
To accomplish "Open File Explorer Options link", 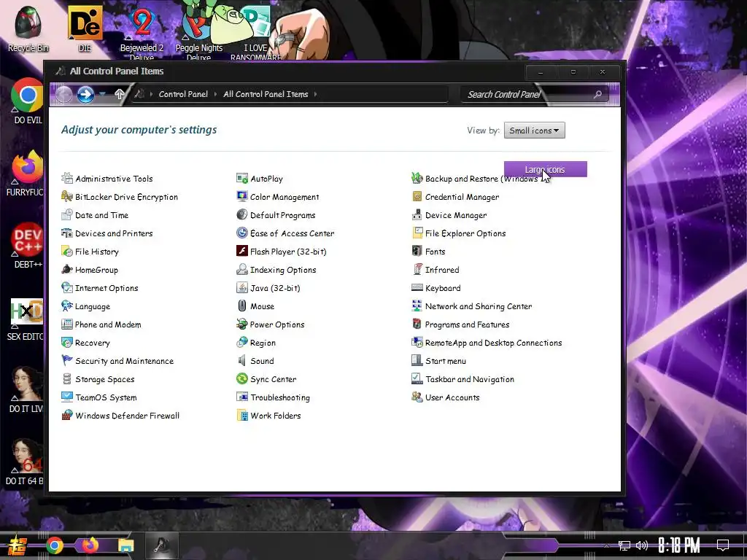I will click(x=465, y=233).
